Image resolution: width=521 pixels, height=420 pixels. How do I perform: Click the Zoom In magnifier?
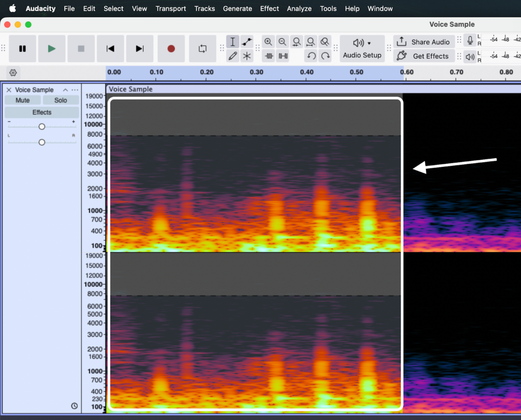coord(268,42)
